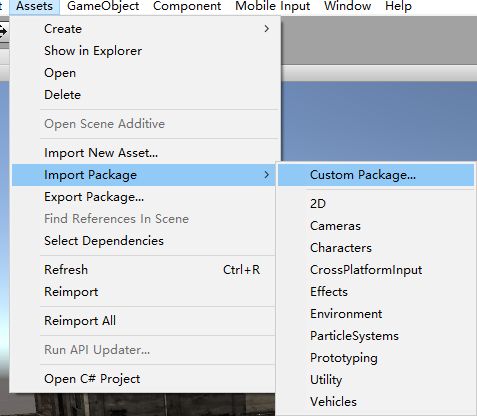This screenshot has height=416, width=477.
Task: Open the Mobile Input menu
Action: (273, 6)
